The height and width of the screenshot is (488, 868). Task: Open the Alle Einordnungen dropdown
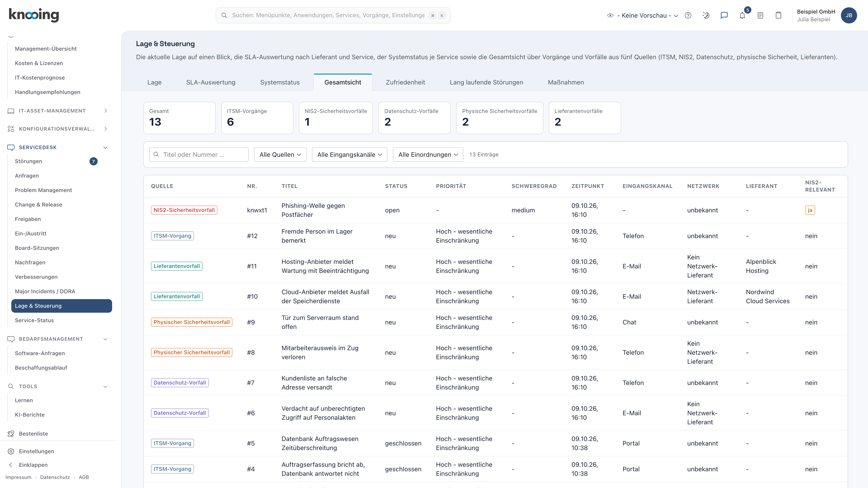point(428,155)
